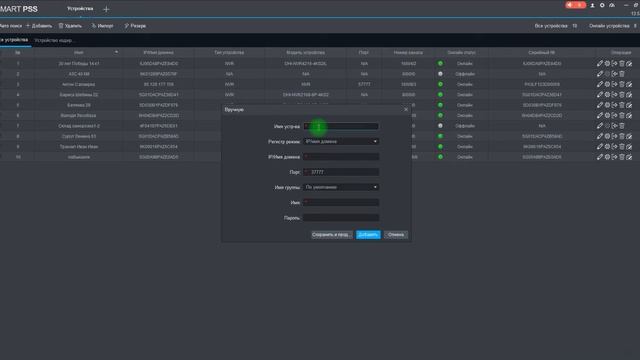Open the Регистр режим dropdown
This screenshot has height=360, width=640.
tap(341, 142)
